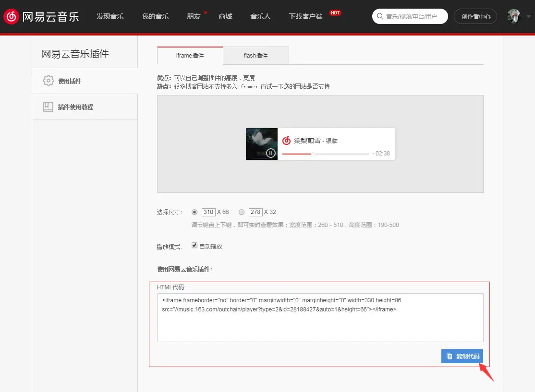
Task: Click the playback progress knob
Action: (x=313, y=154)
